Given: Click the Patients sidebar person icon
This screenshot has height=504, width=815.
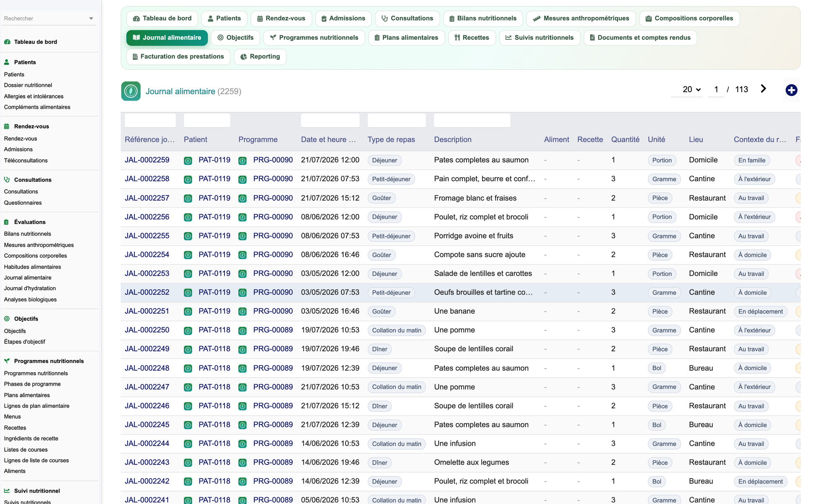Looking at the screenshot, I should [7, 62].
